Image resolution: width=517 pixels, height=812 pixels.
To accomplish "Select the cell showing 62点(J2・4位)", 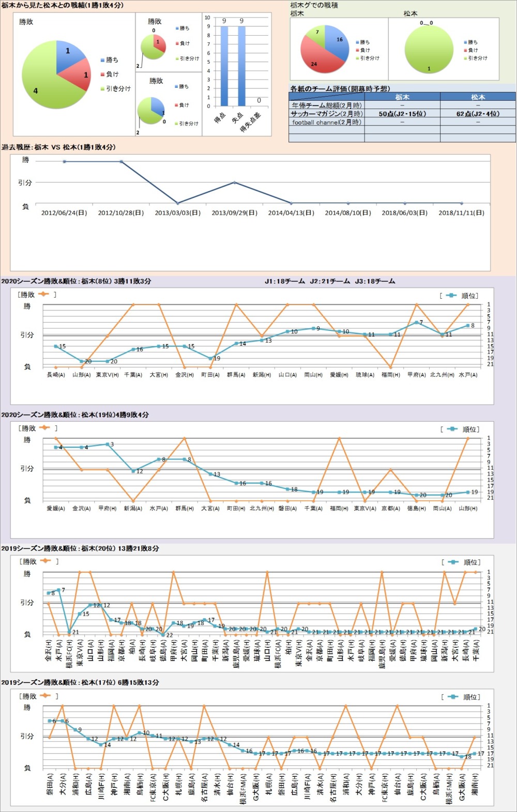I will click(x=478, y=114).
